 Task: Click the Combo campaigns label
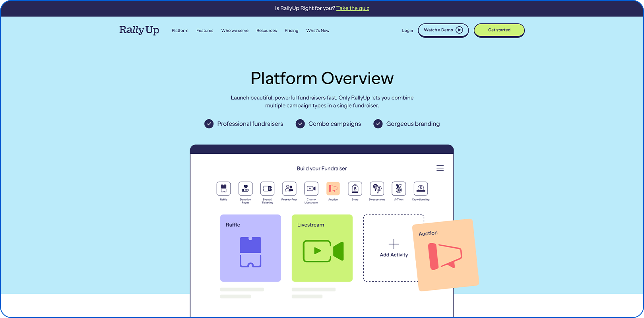[x=335, y=124]
